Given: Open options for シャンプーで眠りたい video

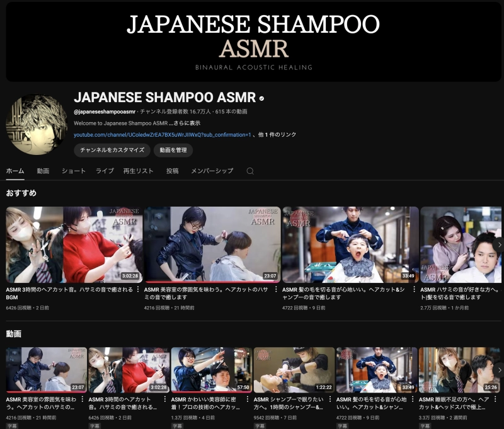Looking at the screenshot, I should tap(330, 399).
